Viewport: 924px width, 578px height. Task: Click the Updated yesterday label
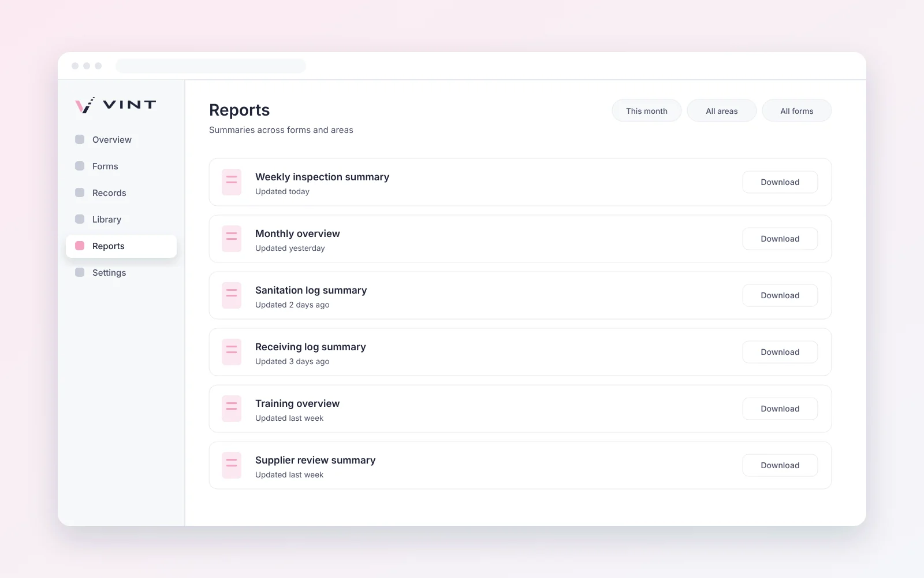(x=290, y=248)
